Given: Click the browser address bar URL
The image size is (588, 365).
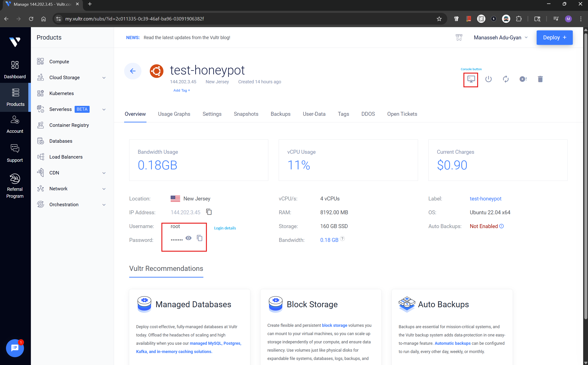Looking at the screenshot, I should [x=135, y=19].
